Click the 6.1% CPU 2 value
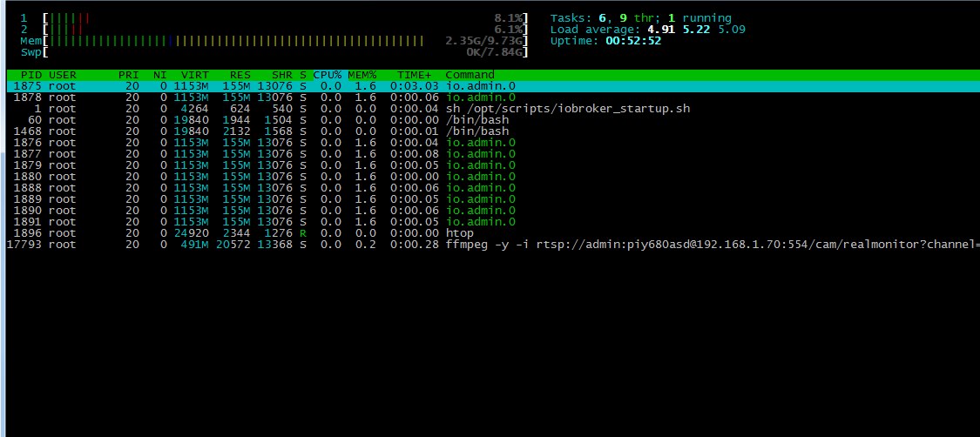 coord(508,30)
